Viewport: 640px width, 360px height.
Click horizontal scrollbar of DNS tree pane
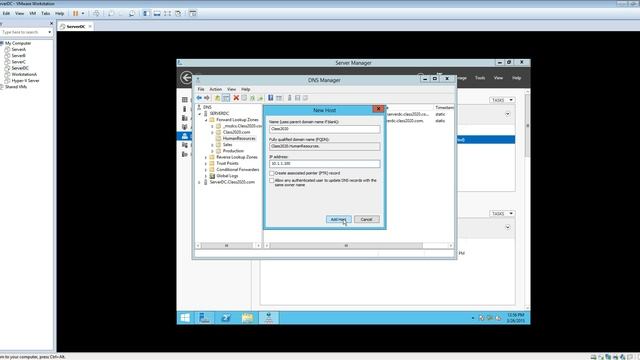228,246
